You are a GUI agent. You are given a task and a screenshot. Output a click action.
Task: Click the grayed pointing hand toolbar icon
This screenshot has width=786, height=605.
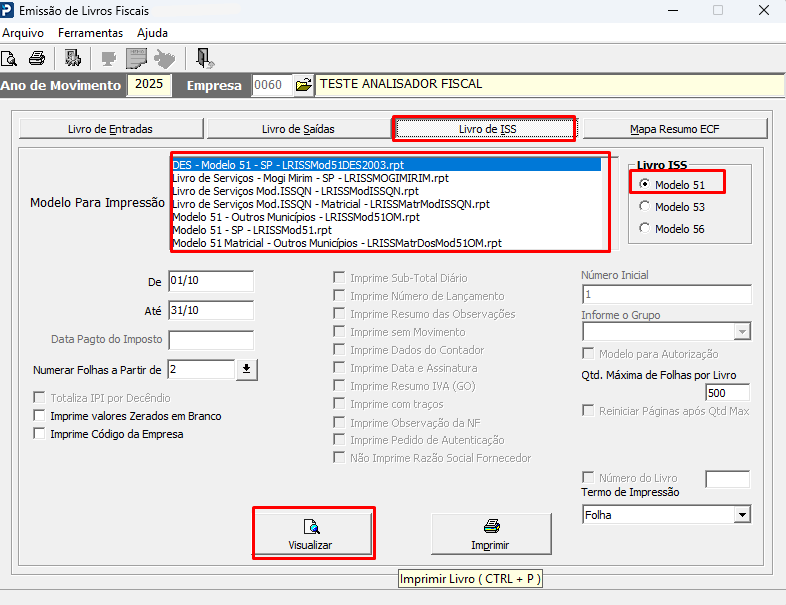[x=164, y=59]
